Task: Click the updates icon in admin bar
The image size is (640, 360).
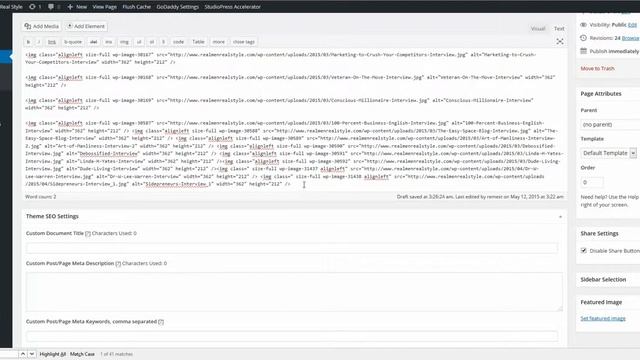Action: point(32,7)
